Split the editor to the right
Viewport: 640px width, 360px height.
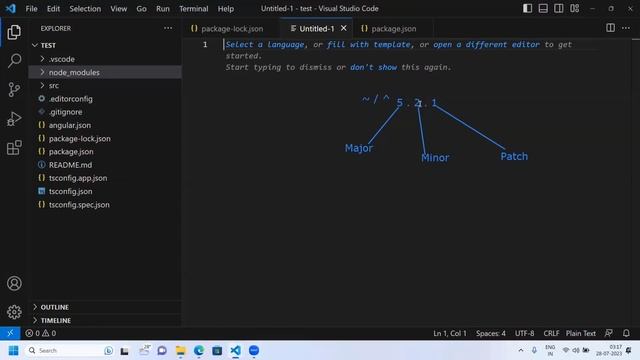(x=610, y=28)
